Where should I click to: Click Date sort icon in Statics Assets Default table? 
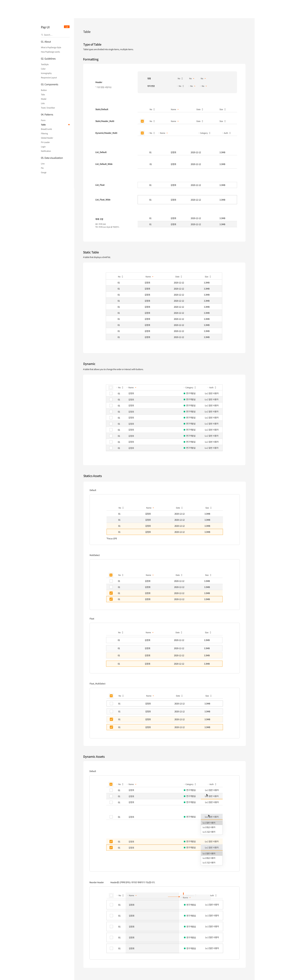pyautogui.click(x=182, y=508)
